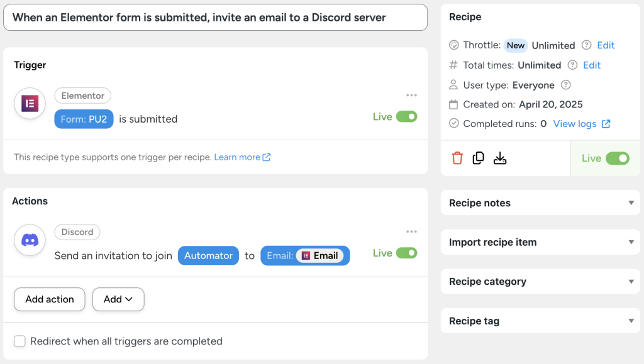Click the Throttle help question mark icon
The image size is (644, 364).
586,45
